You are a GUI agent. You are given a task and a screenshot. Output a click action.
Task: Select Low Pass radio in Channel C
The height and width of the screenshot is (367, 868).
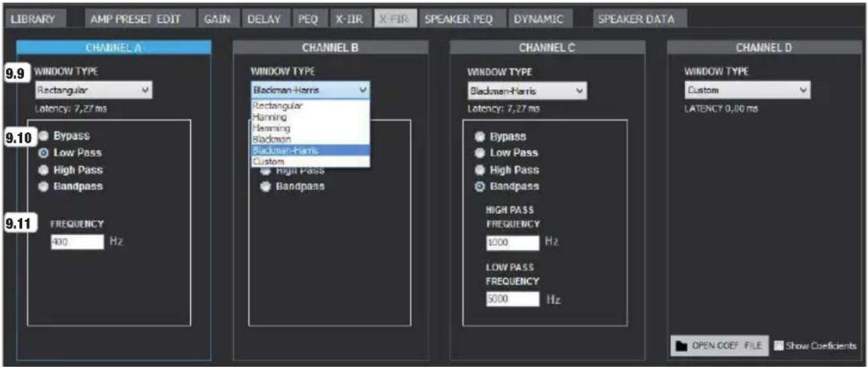pyautogui.click(x=480, y=153)
